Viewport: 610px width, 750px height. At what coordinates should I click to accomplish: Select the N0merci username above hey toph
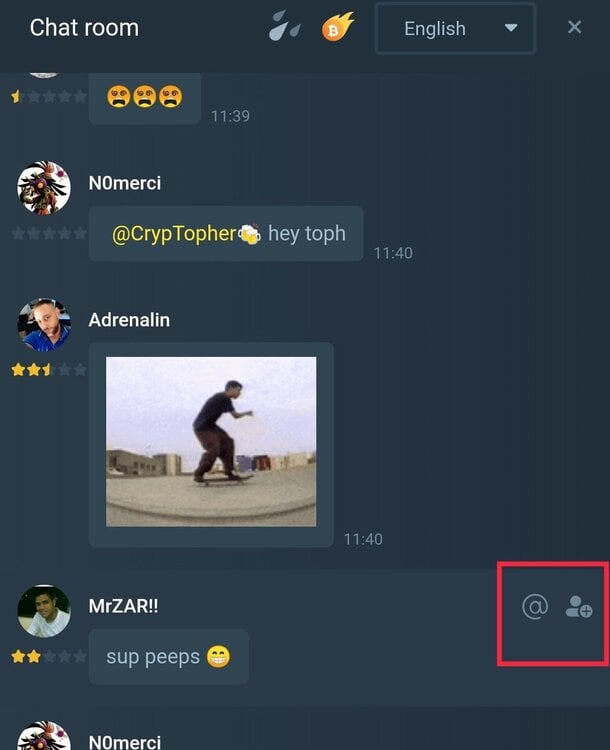point(124,183)
